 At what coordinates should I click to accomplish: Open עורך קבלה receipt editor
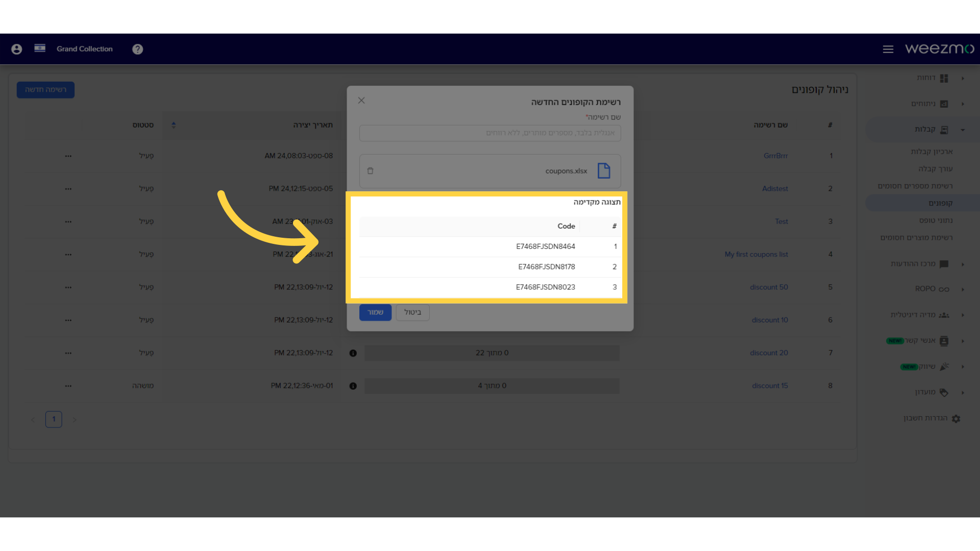point(936,169)
